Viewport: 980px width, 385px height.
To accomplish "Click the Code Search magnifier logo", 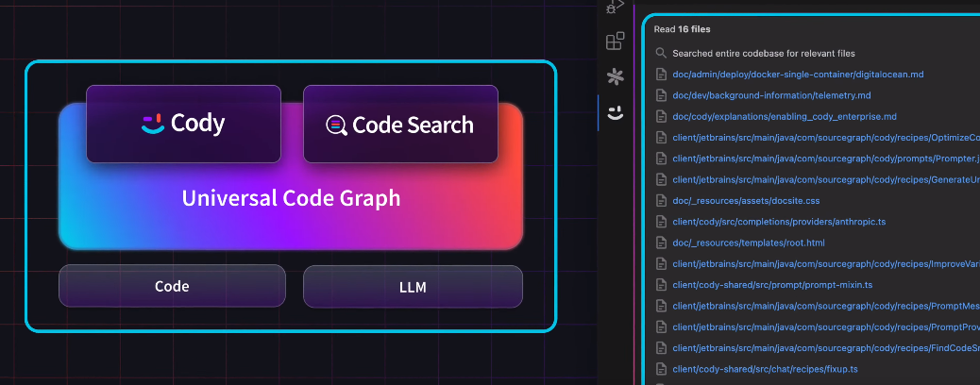I will tap(335, 125).
